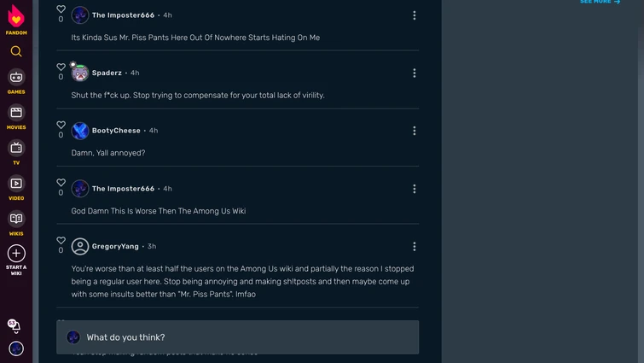
Task: Click the Start a Wiki plus icon
Action: [16, 254]
